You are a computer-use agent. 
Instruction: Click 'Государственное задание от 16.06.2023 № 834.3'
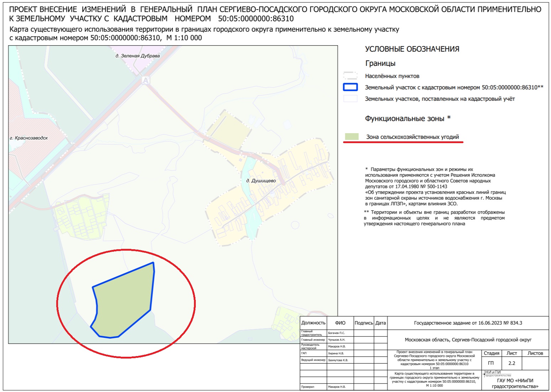pos(468,323)
